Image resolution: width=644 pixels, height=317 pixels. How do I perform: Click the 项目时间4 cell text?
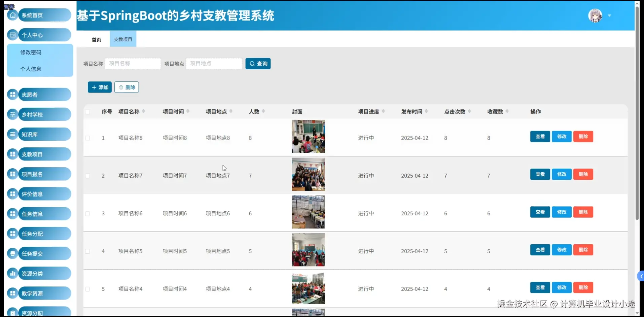(175, 289)
